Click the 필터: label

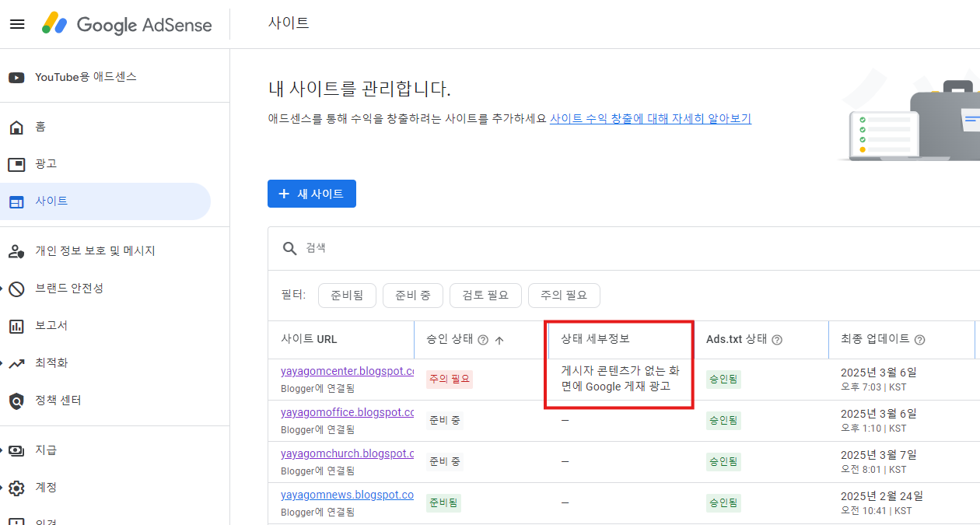point(293,296)
